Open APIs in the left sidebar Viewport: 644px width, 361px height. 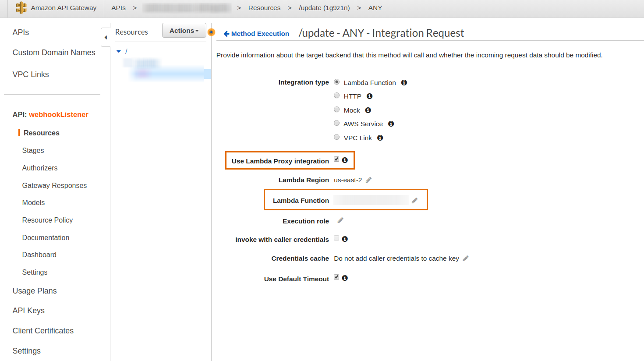(x=21, y=32)
